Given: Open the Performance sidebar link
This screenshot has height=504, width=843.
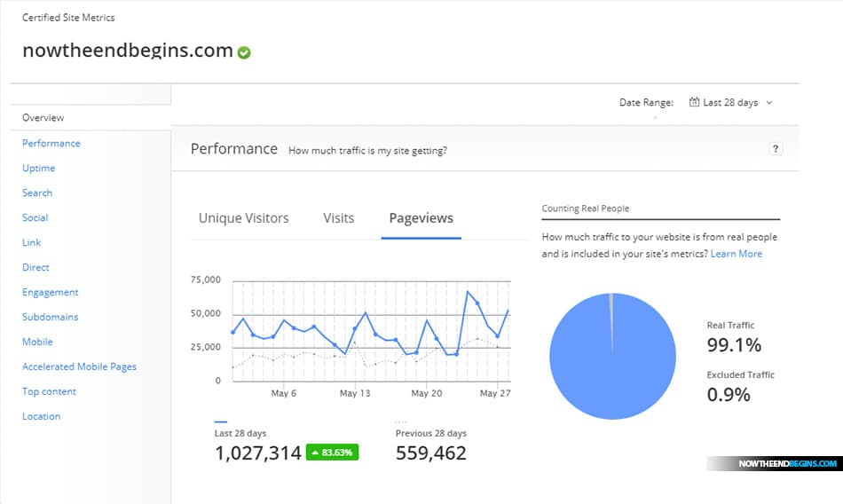Looking at the screenshot, I should coord(51,143).
